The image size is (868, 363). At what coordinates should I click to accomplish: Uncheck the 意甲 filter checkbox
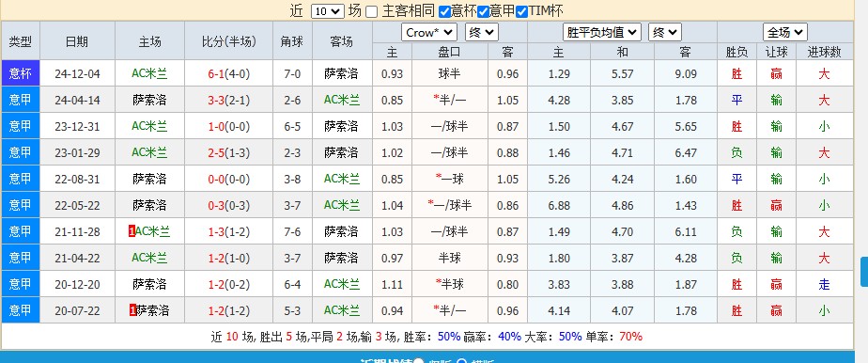pos(483,11)
